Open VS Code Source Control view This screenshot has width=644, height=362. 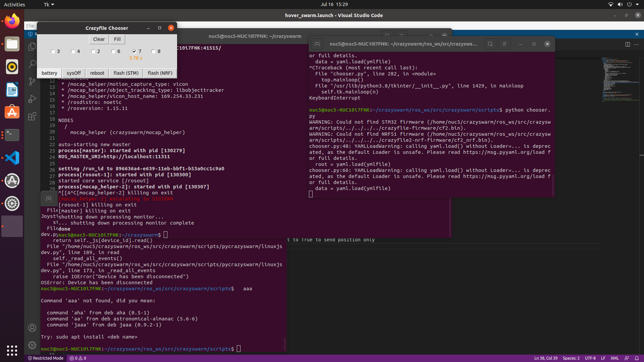pos(32,81)
